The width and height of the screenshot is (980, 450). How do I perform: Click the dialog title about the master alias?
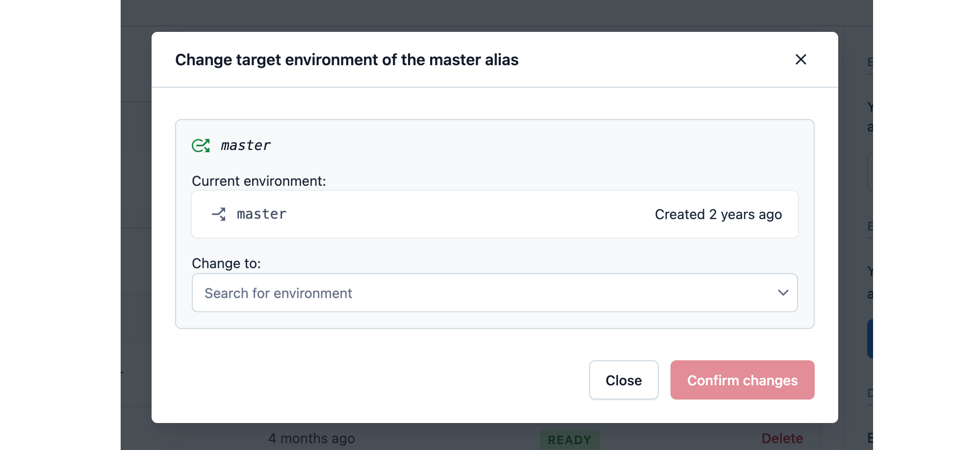pos(347,60)
